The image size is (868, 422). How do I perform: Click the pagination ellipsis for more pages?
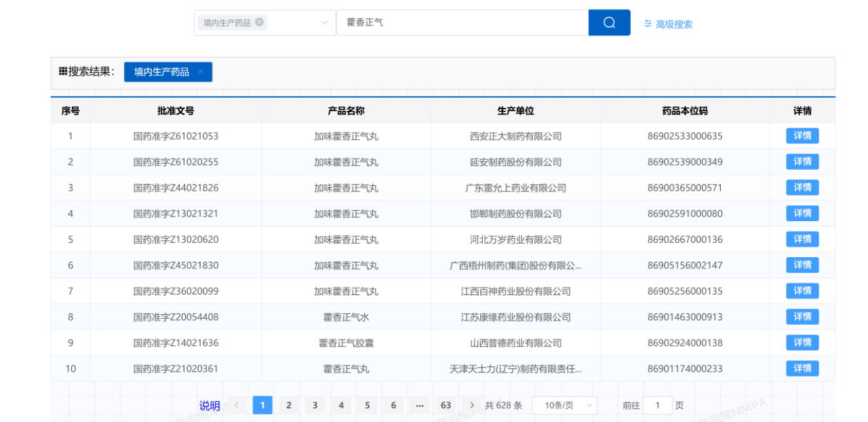419,405
